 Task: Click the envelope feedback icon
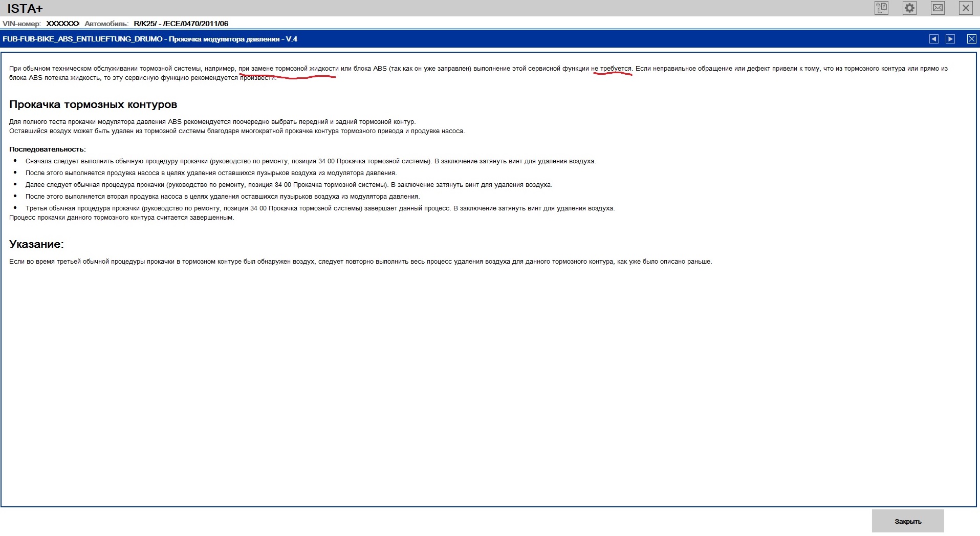(x=938, y=8)
